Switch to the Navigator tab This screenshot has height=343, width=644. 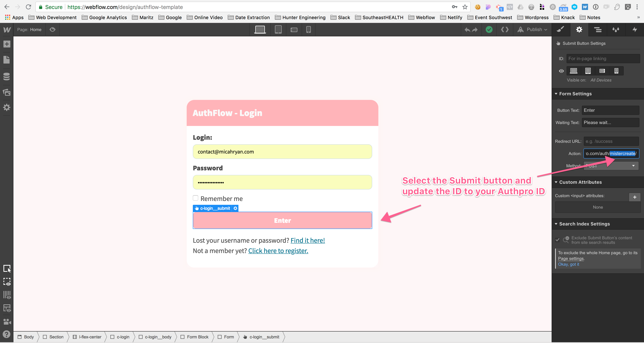597,29
